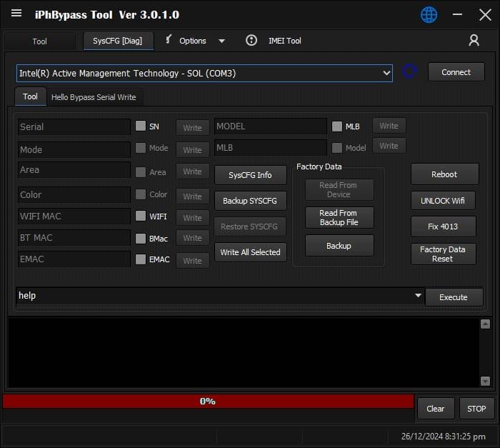
Task: Expand the help command dropdown arrow
Action: tap(418, 296)
